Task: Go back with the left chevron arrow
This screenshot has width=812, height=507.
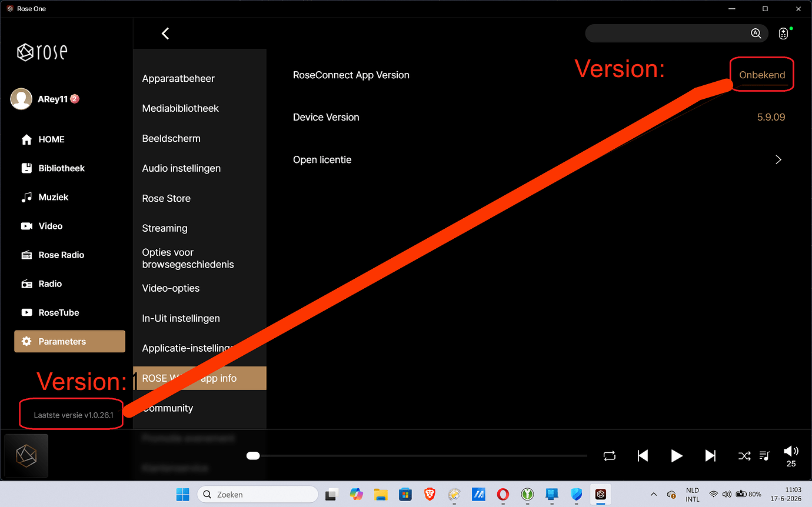Action: tap(165, 34)
